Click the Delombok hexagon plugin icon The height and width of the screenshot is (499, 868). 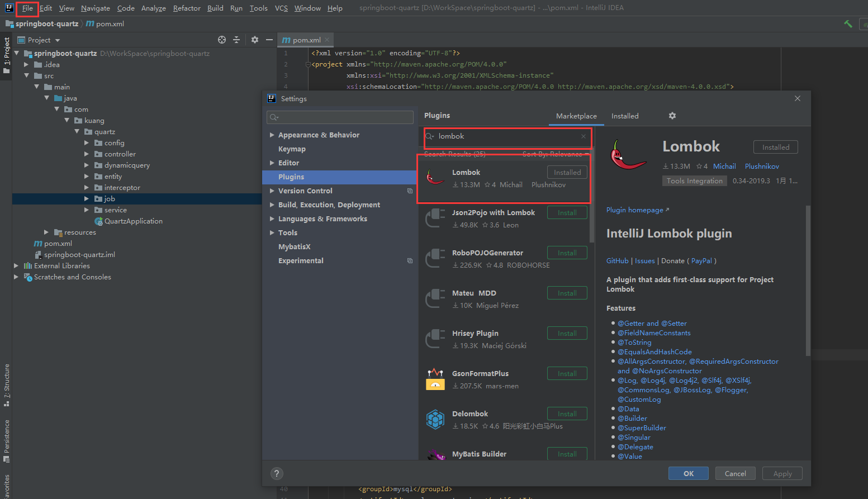(x=435, y=419)
